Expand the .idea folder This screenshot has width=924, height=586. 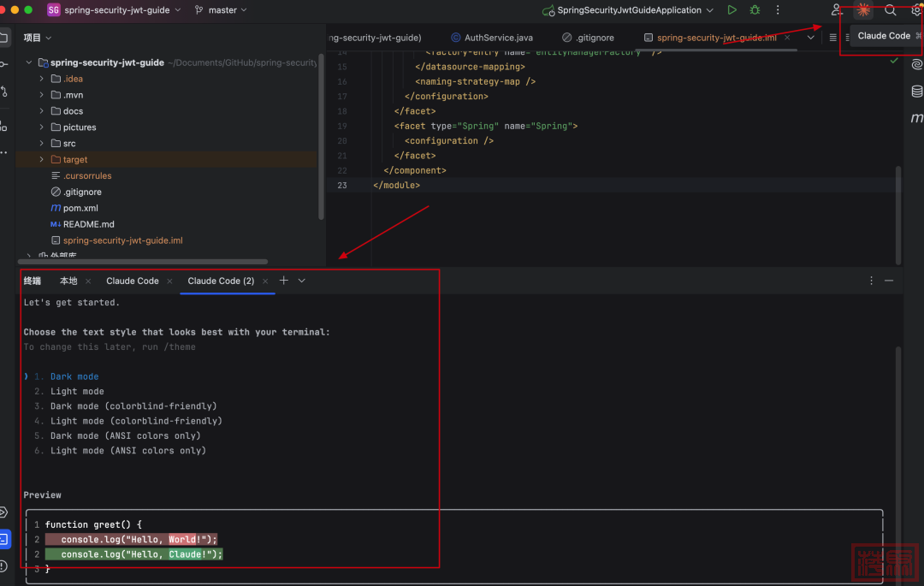[x=41, y=79]
